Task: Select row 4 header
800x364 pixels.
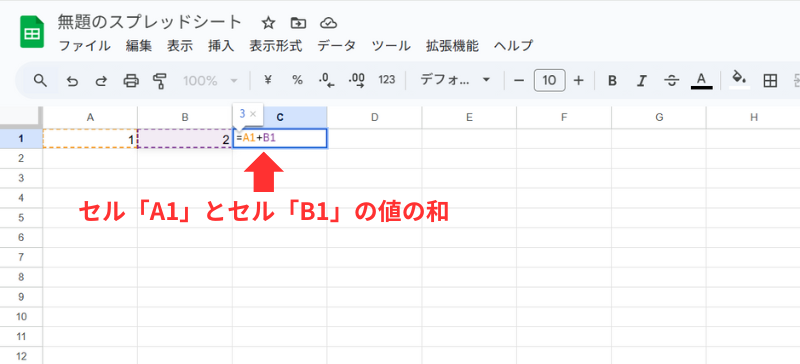Action: click(21, 198)
